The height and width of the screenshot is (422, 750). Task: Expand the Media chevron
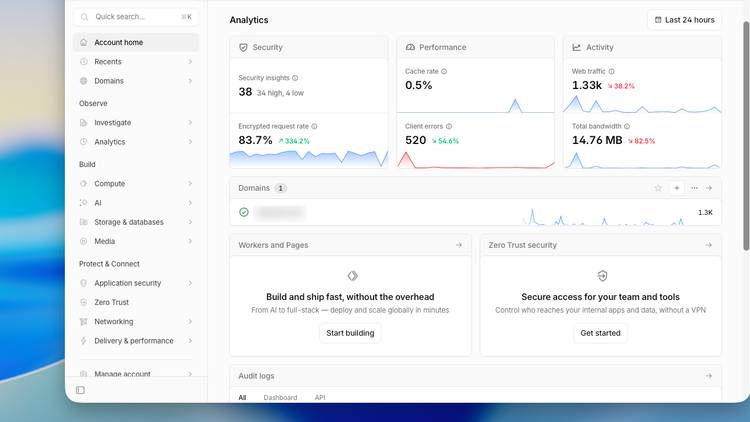[190, 241]
